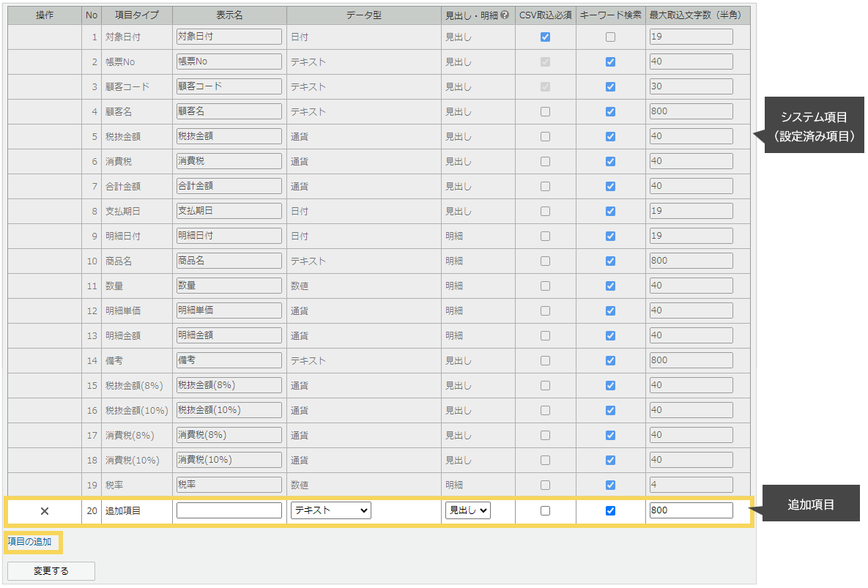Screen dimensions: 868x588
Task: Tick CSV取込必須 for 備考 row
Action: (x=545, y=361)
